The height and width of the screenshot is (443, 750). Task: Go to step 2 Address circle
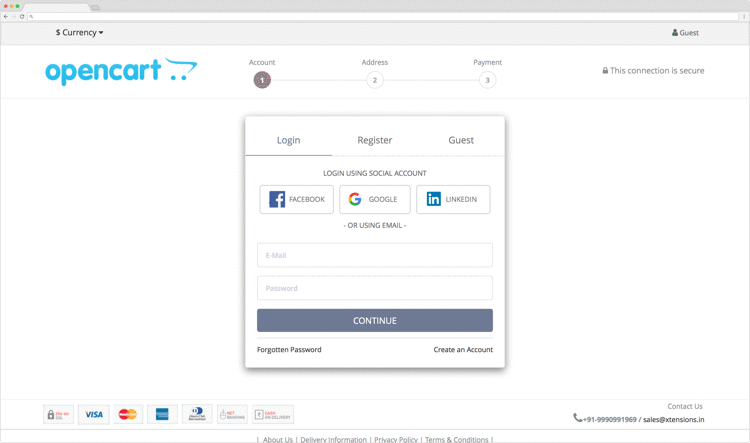(374, 80)
